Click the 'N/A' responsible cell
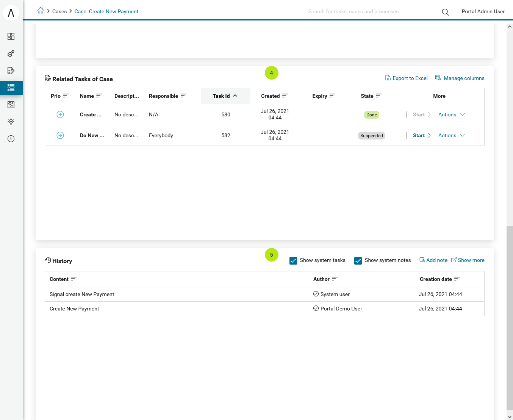The image size is (513, 420). (153, 114)
